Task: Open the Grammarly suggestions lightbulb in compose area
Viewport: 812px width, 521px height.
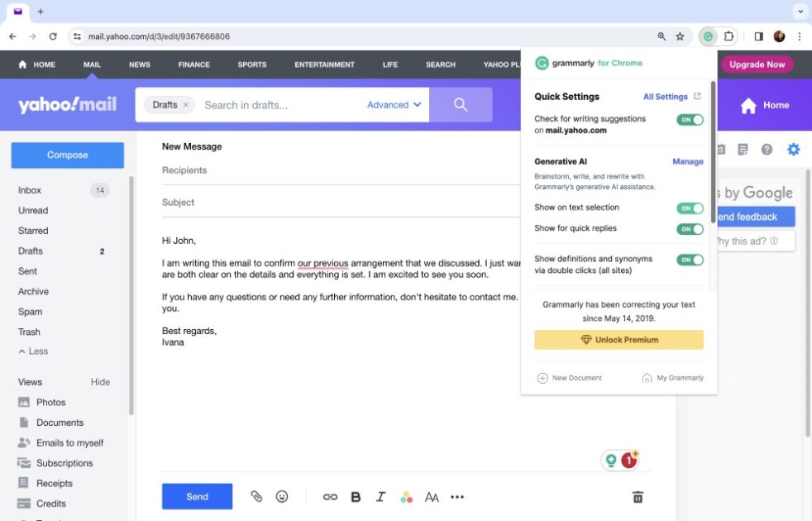Action: pyautogui.click(x=610, y=459)
